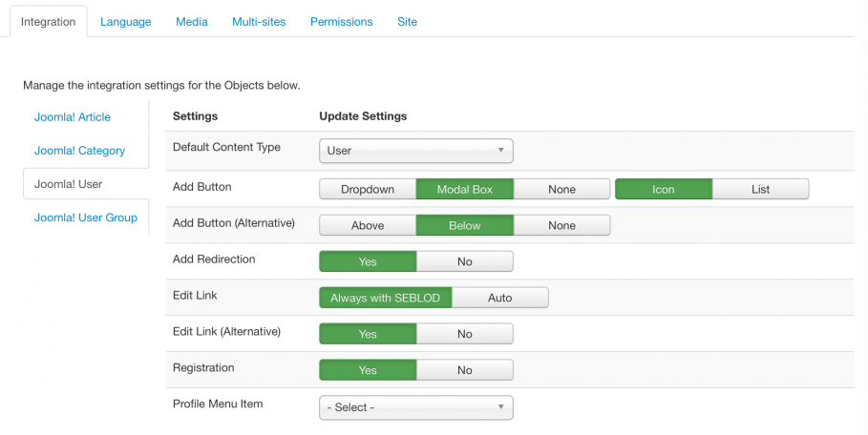Open Joomla! Article integration settings

point(73,117)
